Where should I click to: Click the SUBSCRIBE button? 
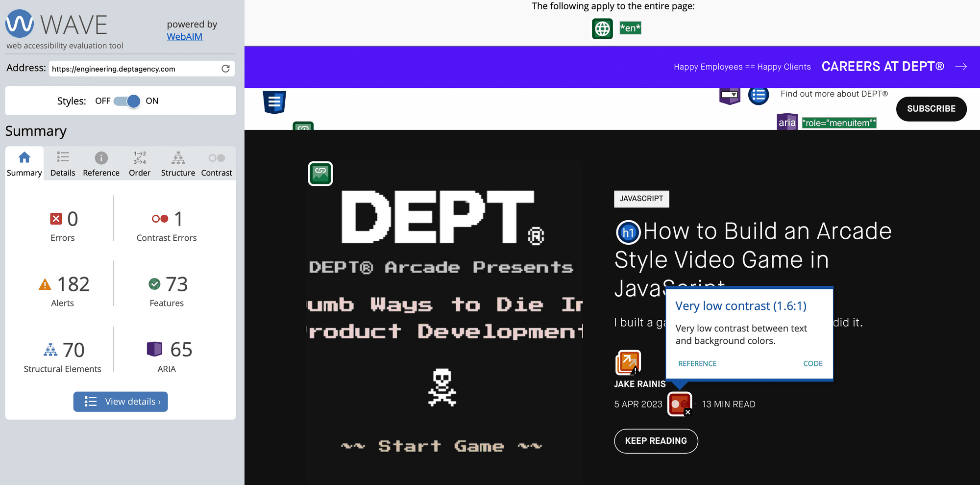point(931,109)
